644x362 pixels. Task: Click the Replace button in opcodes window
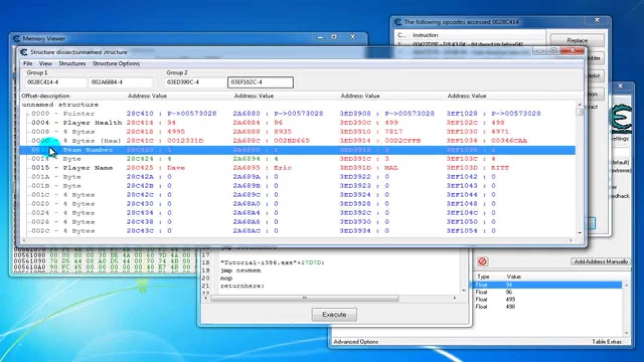pos(577,41)
